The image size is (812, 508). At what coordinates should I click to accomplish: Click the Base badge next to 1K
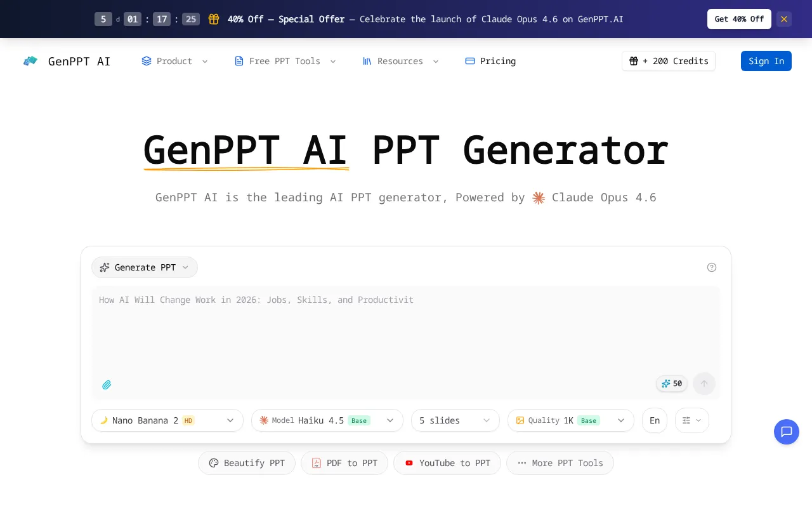[x=589, y=420]
